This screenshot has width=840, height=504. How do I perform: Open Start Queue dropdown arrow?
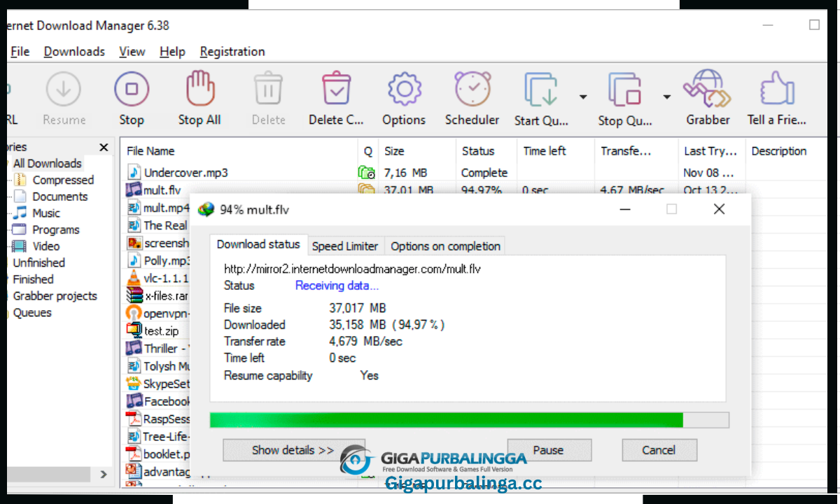582,97
